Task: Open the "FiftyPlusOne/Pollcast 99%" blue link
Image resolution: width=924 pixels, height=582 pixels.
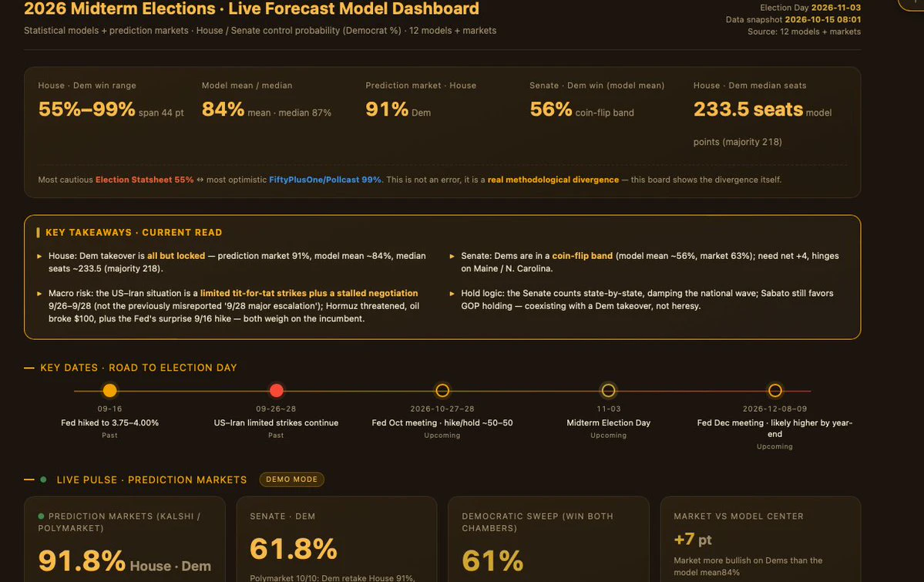Action: [325, 180]
